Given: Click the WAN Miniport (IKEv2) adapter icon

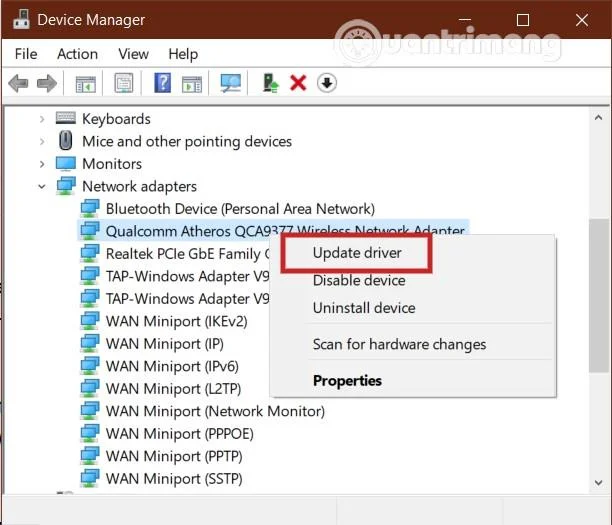Looking at the screenshot, I should (x=90, y=320).
